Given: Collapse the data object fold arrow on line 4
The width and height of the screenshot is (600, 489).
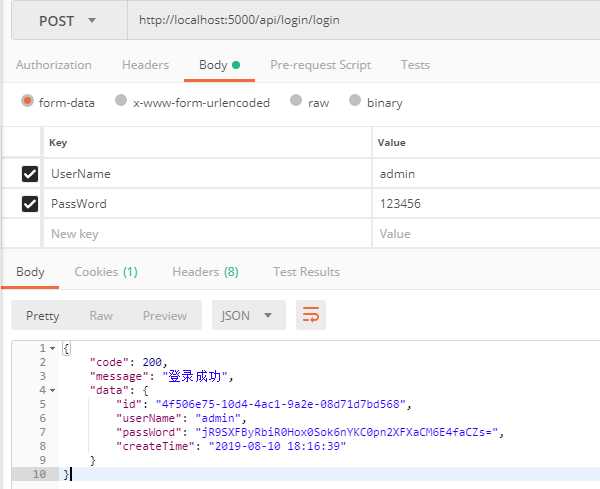Looking at the screenshot, I should click(52, 390).
